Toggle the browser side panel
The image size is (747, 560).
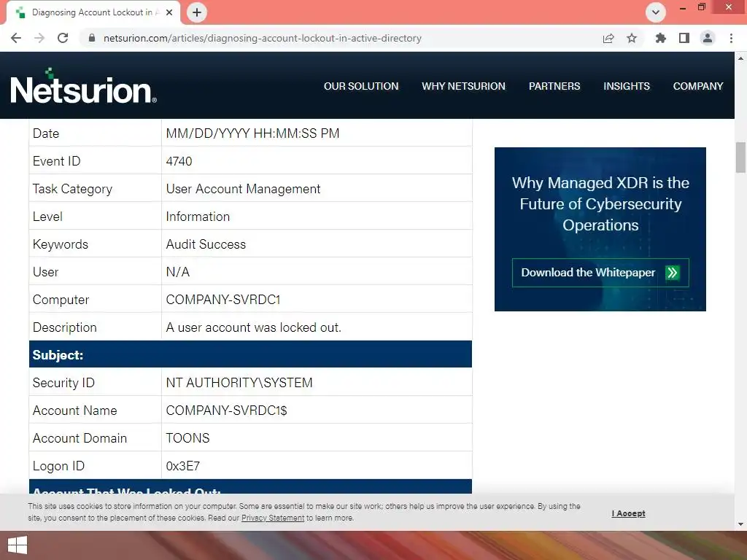coord(684,38)
